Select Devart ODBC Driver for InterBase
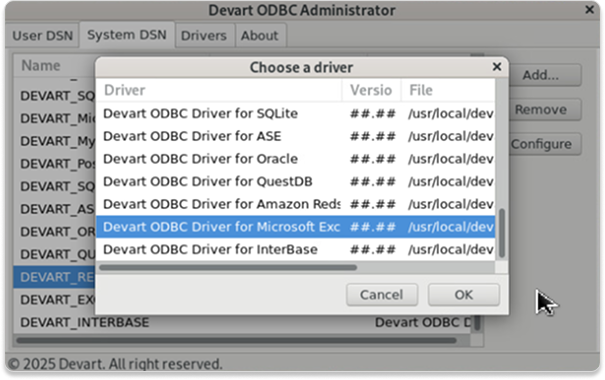Screen dimensions: 605x380 296,250
